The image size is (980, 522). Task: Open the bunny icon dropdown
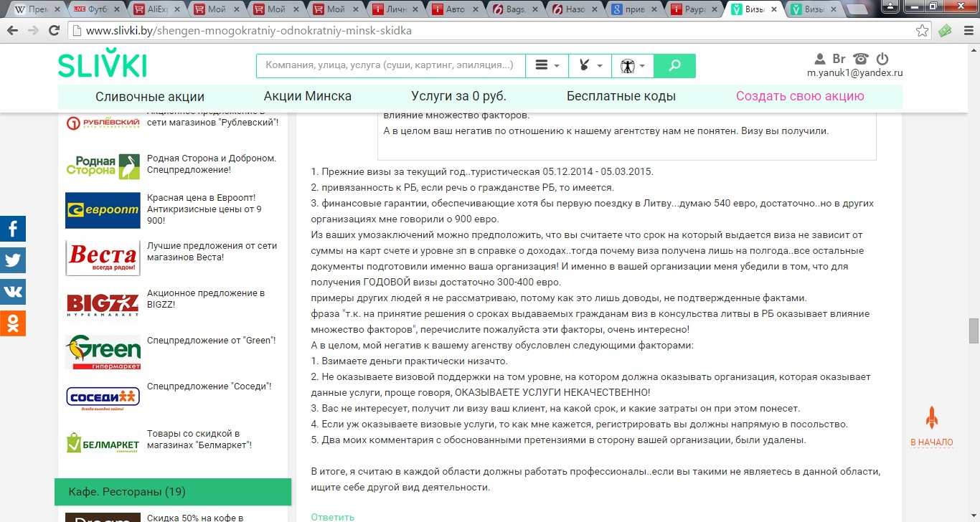[590, 66]
